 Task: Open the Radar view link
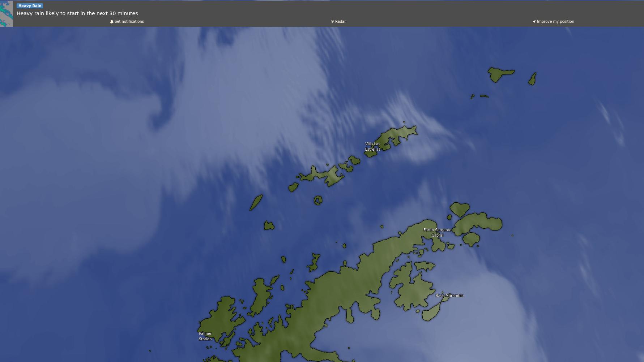(340, 22)
